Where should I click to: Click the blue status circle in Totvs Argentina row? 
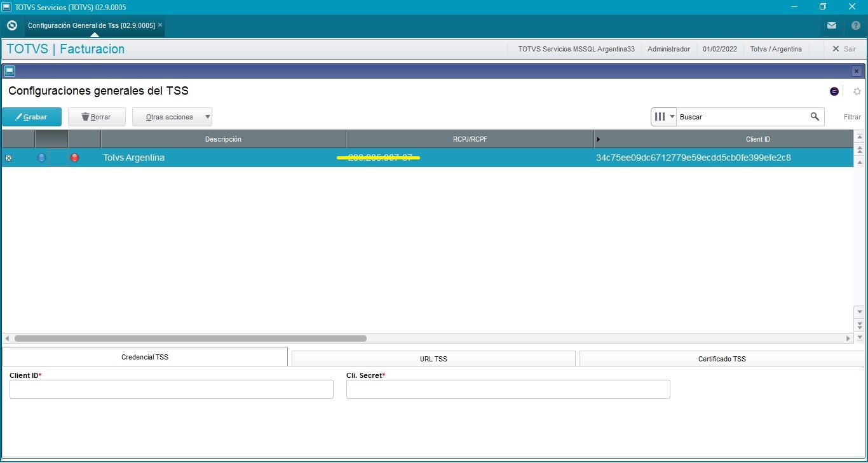click(41, 158)
